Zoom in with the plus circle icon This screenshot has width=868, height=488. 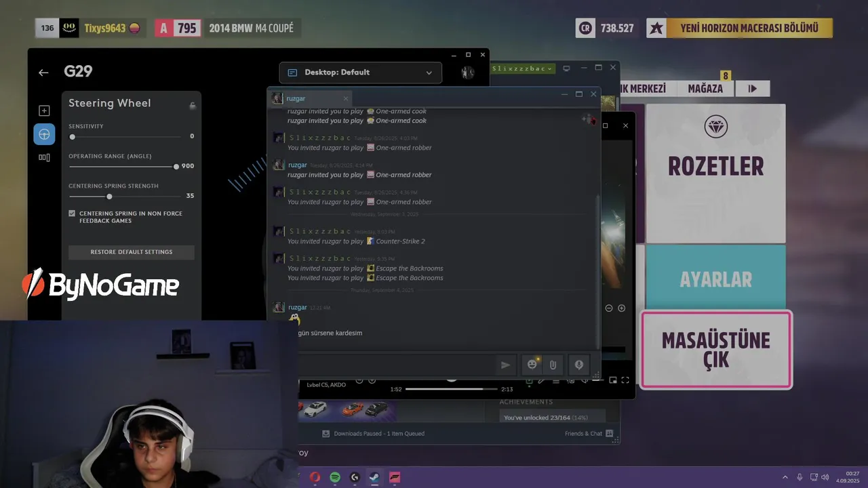point(621,308)
